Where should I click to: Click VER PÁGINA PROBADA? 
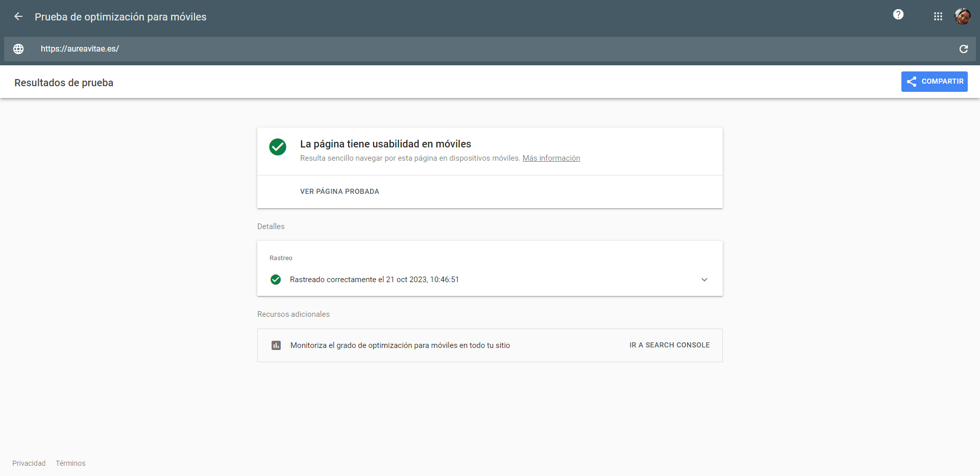(x=339, y=191)
